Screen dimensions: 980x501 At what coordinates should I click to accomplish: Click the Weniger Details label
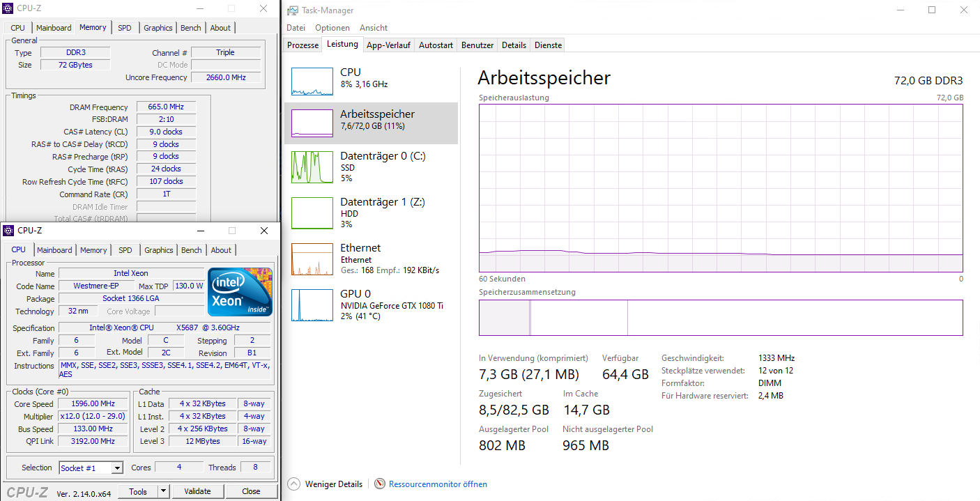point(334,484)
